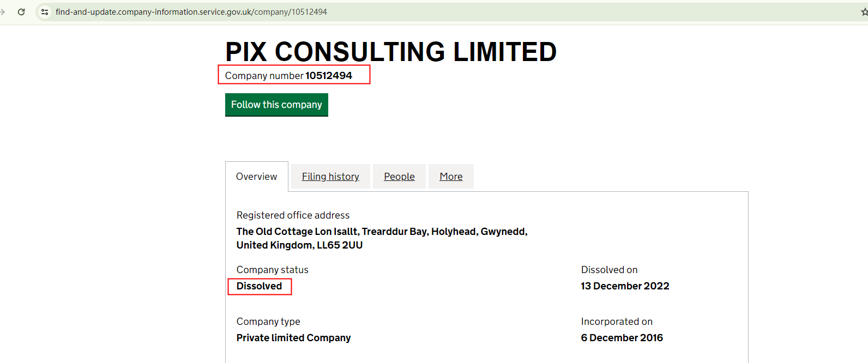Click the Private limited Company text
This screenshot has width=868, height=363.
coord(293,338)
